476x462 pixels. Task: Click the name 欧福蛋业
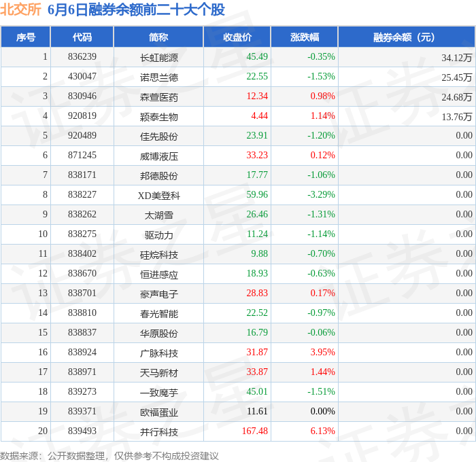[x=158, y=412]
